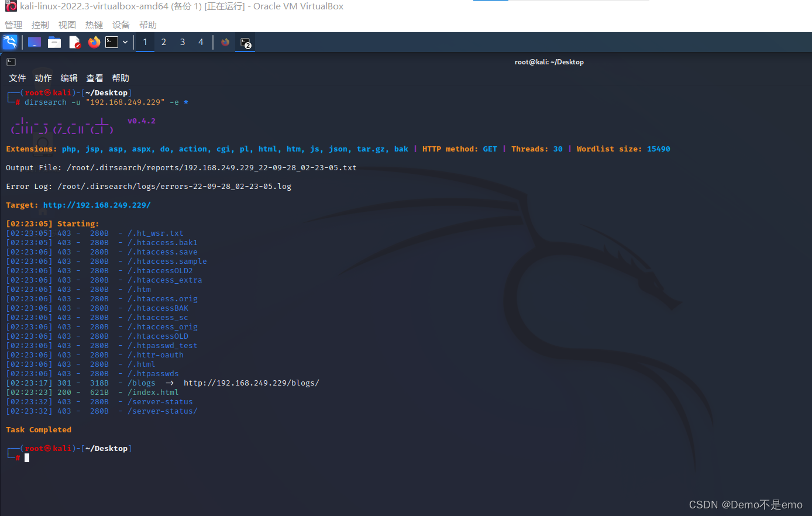Launch Firefox from the panel launcher

[94, 42]
